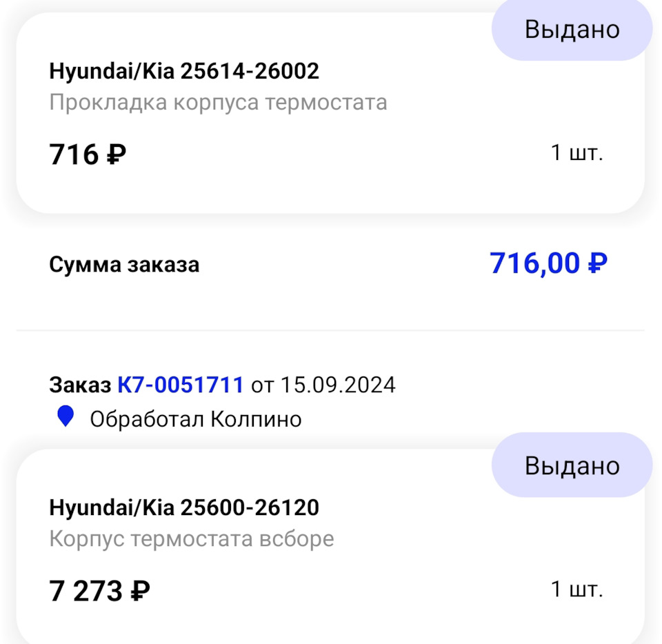Screen dimensions: 662x644
Task: Tap the blue map marker for order processing location
Action: coord(66,418)
